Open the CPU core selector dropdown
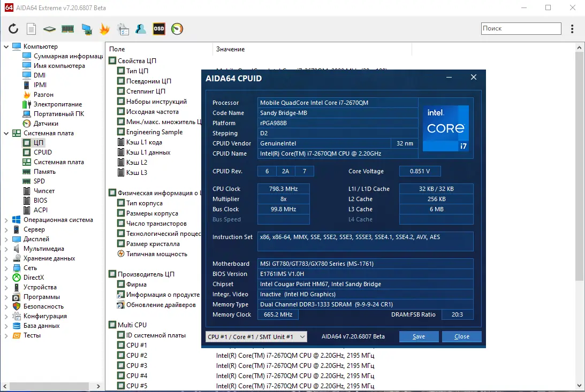This screenshot has height=392, width=585. click(256, 336)
